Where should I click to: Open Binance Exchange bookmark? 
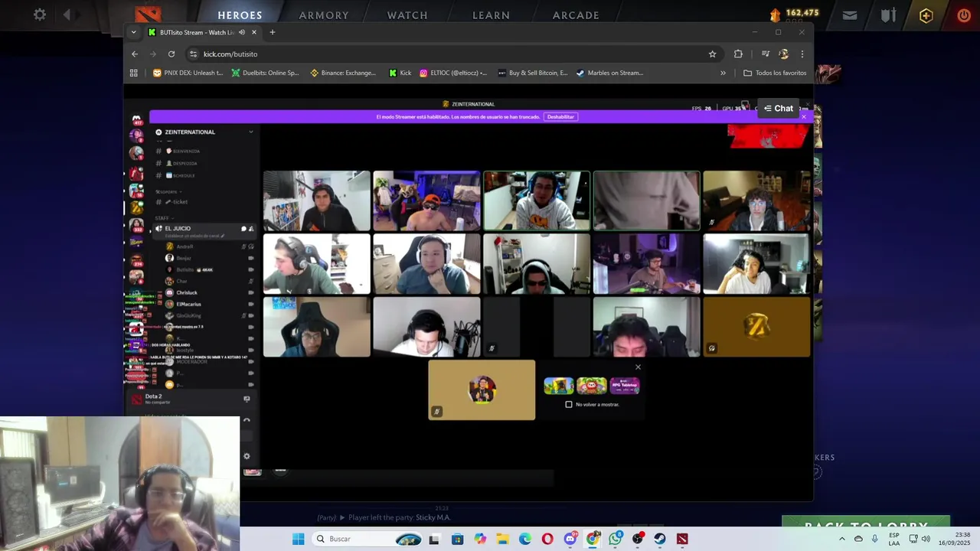pos(343,73)
